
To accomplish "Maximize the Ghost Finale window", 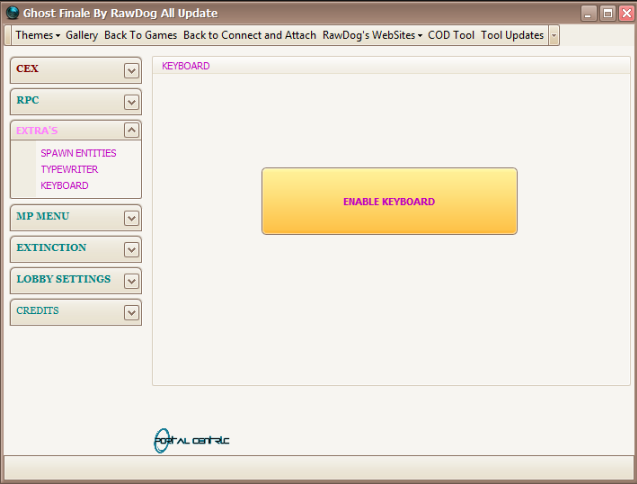I will coord(608,13).
